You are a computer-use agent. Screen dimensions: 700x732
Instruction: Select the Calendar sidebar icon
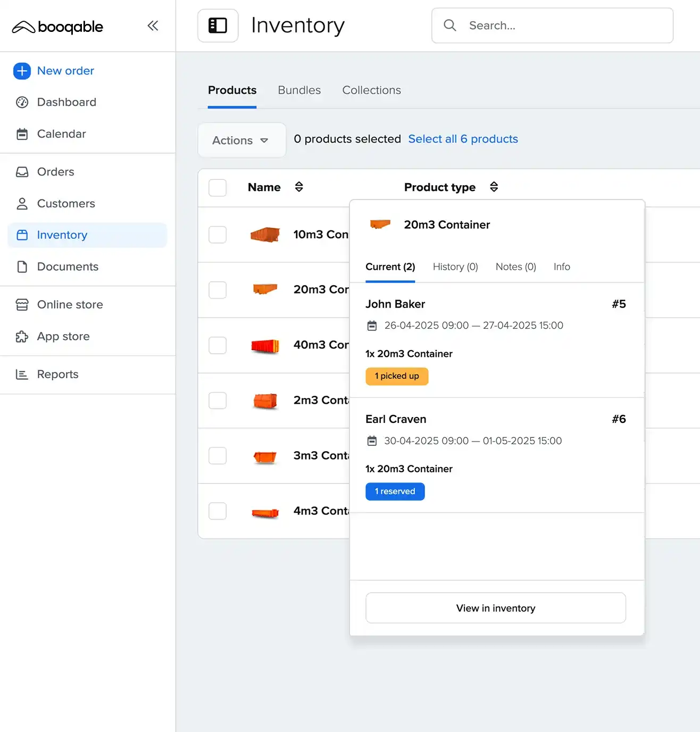[x=22, y=134]
